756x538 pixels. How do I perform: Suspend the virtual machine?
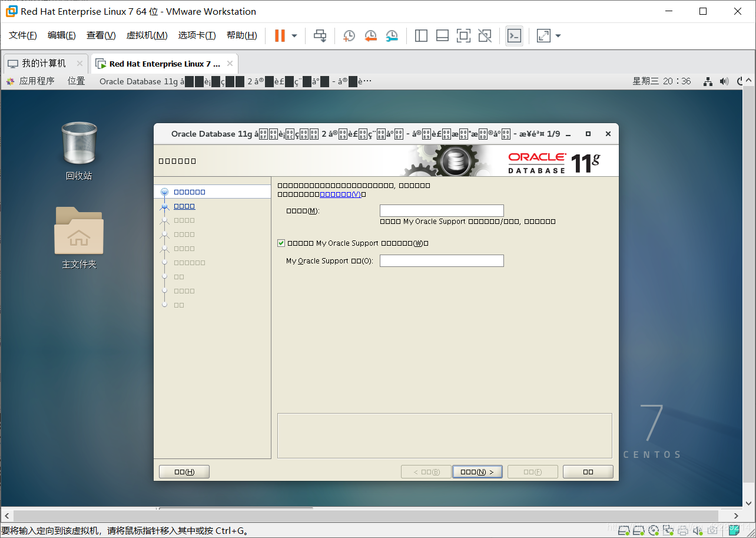pos(278,36)
